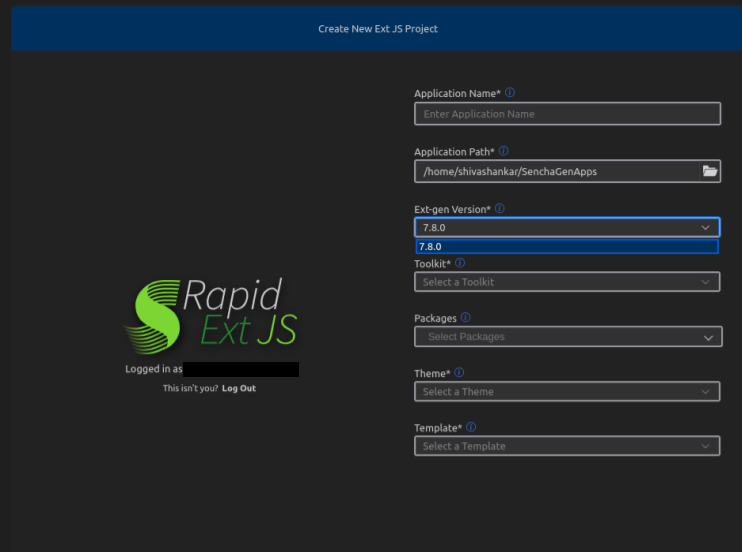Show the Packages info tooltip icon
Image resolution: width=742 pixels, height=552 pixels.
(465, 318)
